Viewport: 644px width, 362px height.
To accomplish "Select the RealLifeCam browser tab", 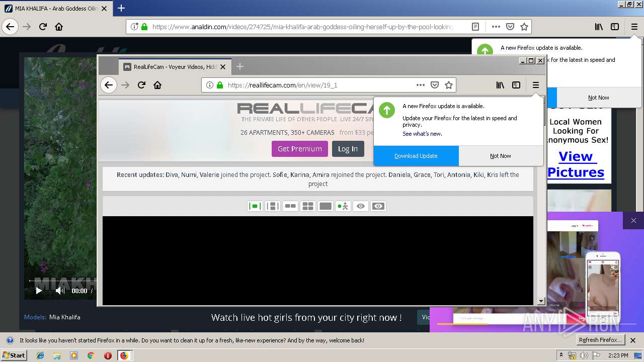I will coord(175,66).
